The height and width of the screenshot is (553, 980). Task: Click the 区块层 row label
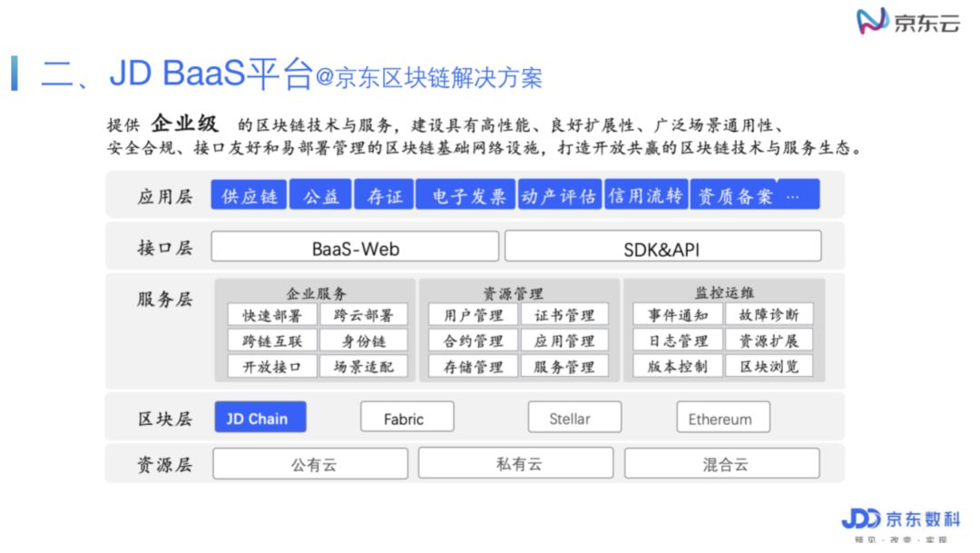click(x=165, y=419)
